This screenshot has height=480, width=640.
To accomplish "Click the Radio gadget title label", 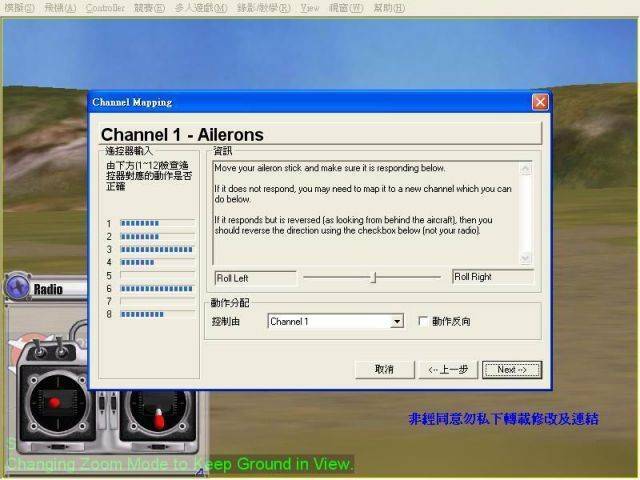I will coord(48,289).
